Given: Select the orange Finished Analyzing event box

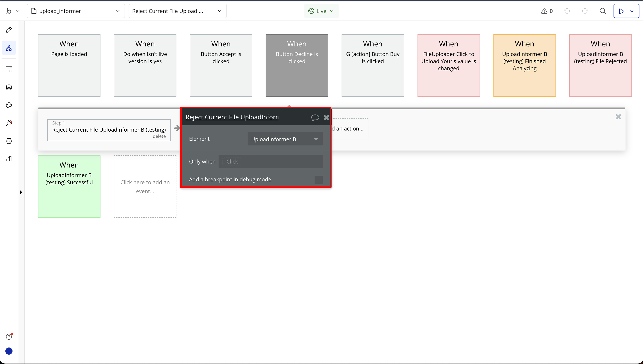Looking at the screenshot, I should coord(524,66).
